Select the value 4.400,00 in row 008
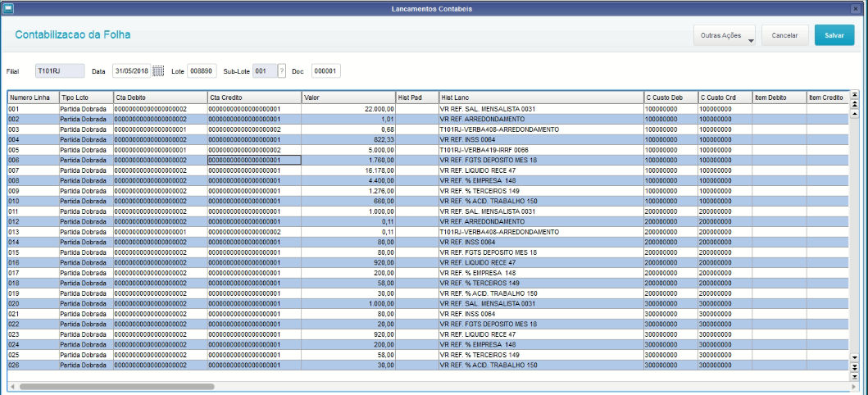This screenshot has width=868, height=395. (x=348, y=180)
